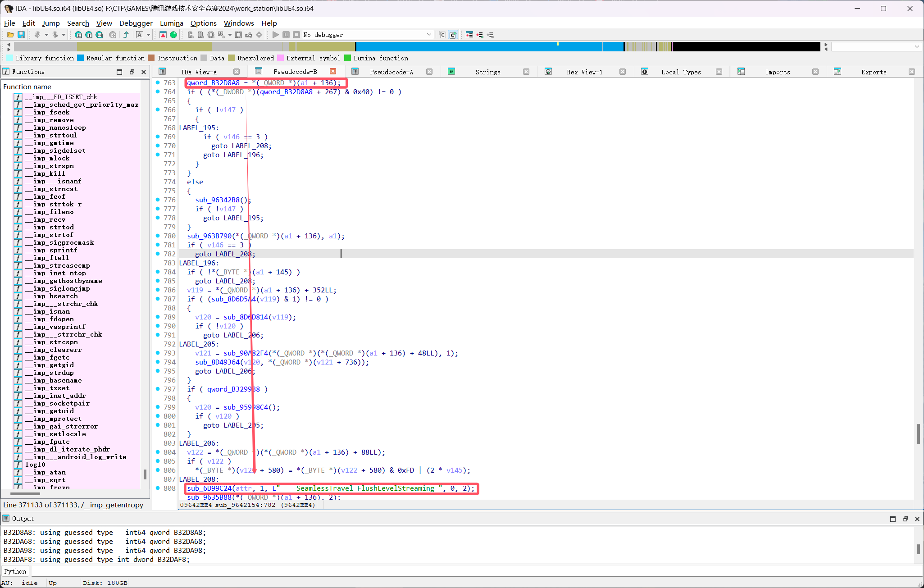Click the terminate process stop button
The image size is (924, 588).
pos(296,35)
